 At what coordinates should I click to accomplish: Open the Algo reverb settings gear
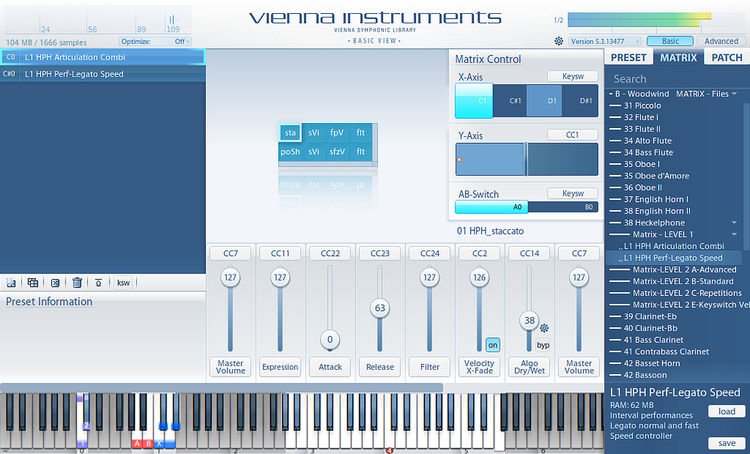pos(544,328)
